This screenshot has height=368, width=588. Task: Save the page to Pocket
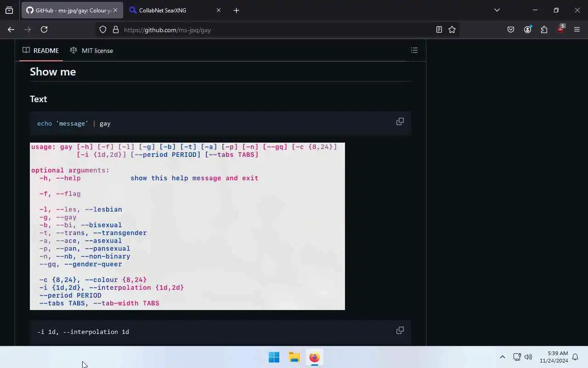click(x=511, y=29)
